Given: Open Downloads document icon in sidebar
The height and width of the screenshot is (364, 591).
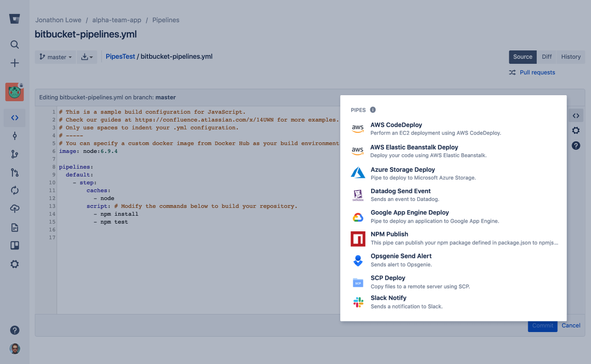Looking at the screenshot, I should (x=14, y=227).
